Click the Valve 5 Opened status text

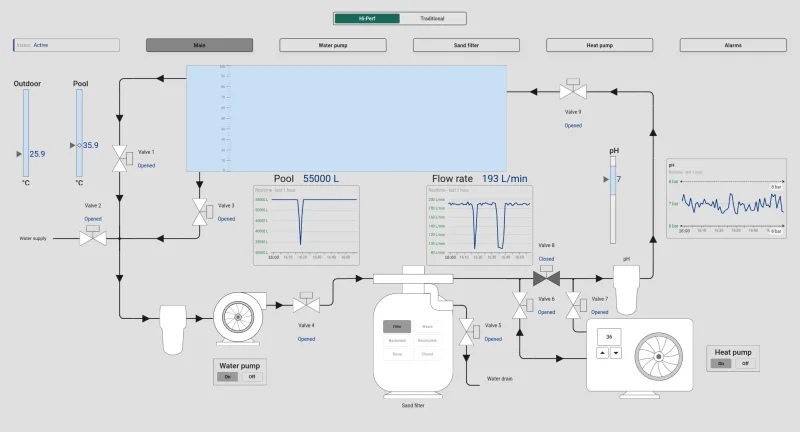(493, 339)
